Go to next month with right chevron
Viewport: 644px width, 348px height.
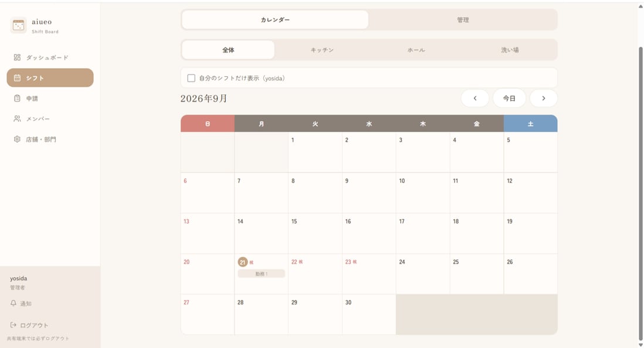pyautogui.click(x=543, y=98)
